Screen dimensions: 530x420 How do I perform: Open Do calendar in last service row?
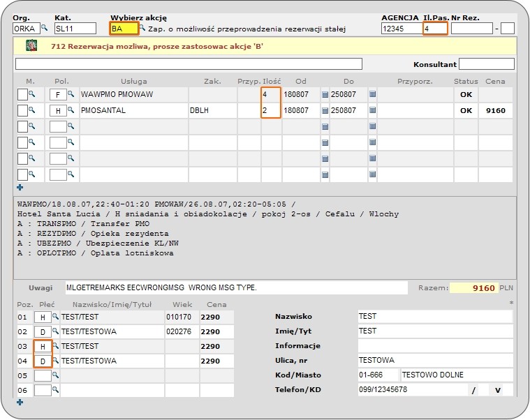pos(372,174)
